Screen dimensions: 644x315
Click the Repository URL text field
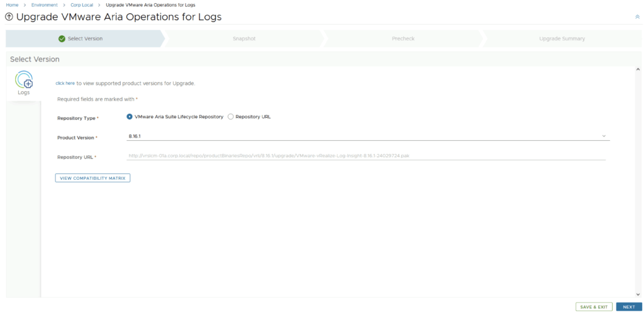tap(365, 155)
